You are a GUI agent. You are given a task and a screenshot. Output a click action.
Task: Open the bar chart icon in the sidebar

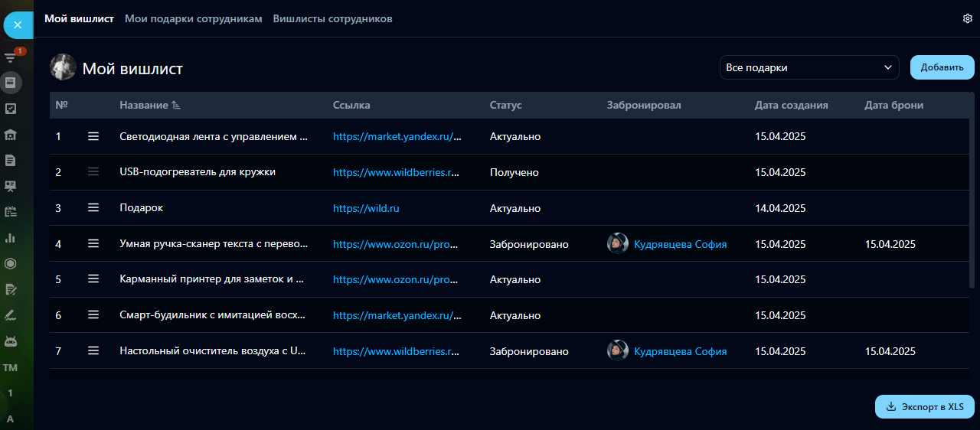11,238
